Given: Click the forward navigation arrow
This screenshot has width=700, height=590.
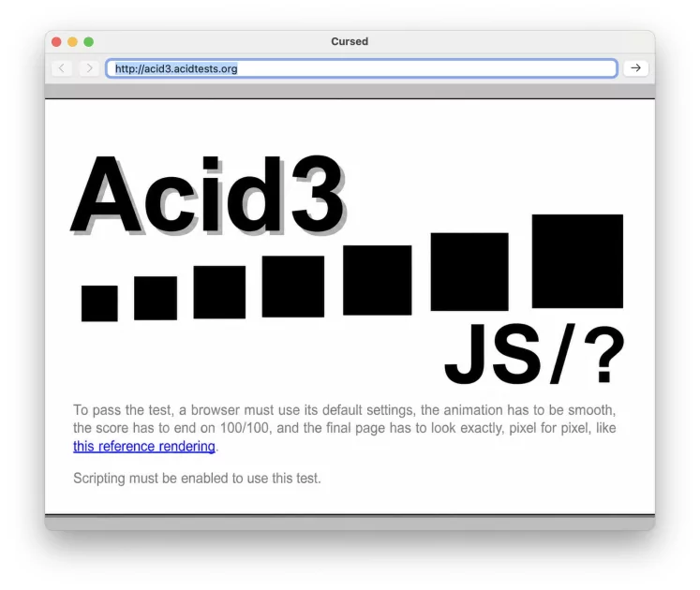Looking at the screenshot, I should (x=89, y=68).
